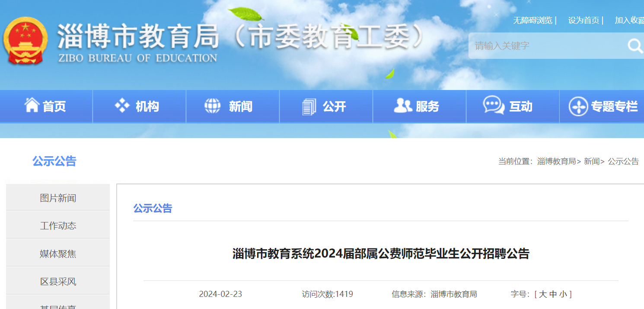Set font size to 中
Screen dimensions: 644x309
point(553,294)
